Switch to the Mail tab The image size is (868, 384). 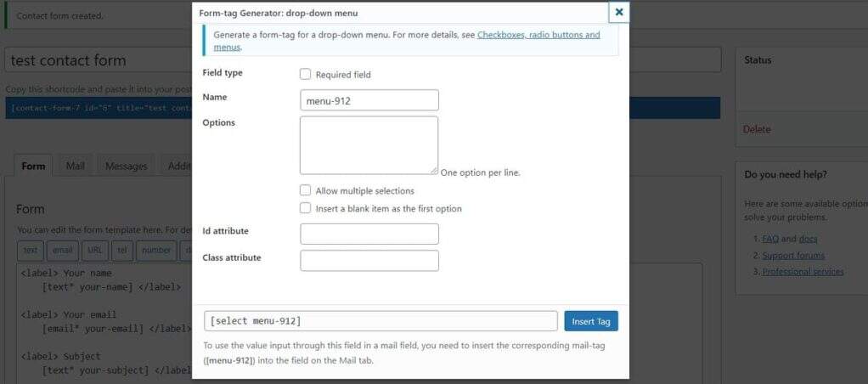point(76,166)
